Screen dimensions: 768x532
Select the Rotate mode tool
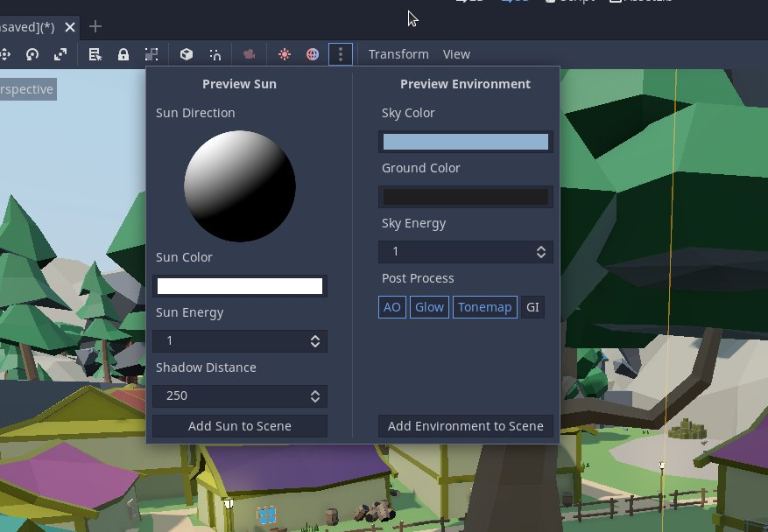[x=32, y=54]
